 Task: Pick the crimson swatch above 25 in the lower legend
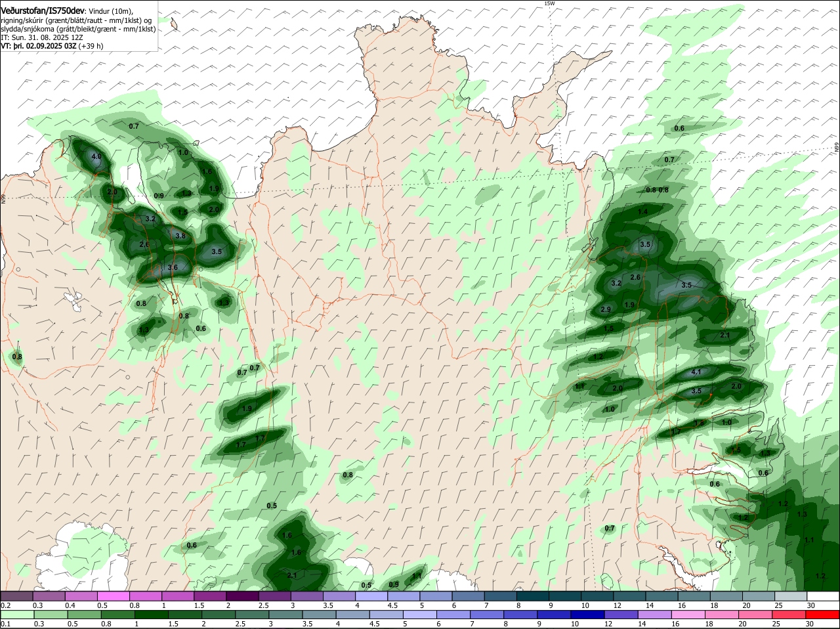coord(788,615)
